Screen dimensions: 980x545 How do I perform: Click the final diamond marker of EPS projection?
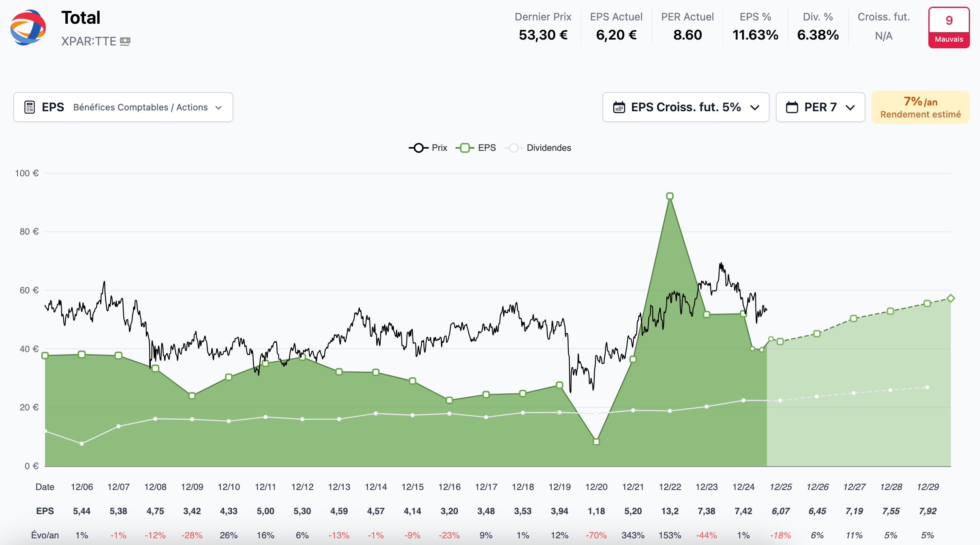point(951,298)
